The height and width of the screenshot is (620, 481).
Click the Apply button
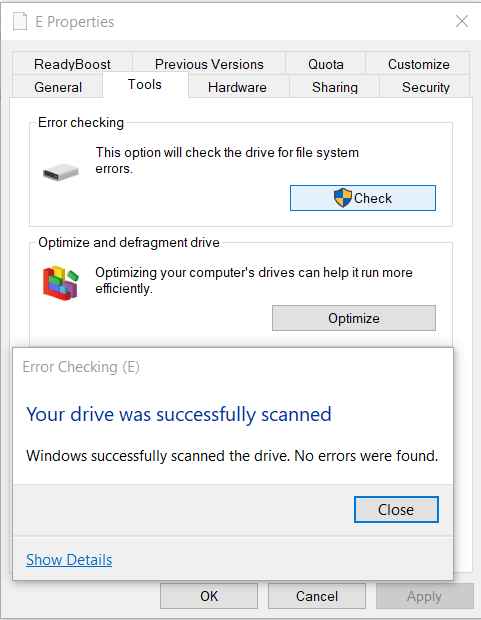(424, 596)
